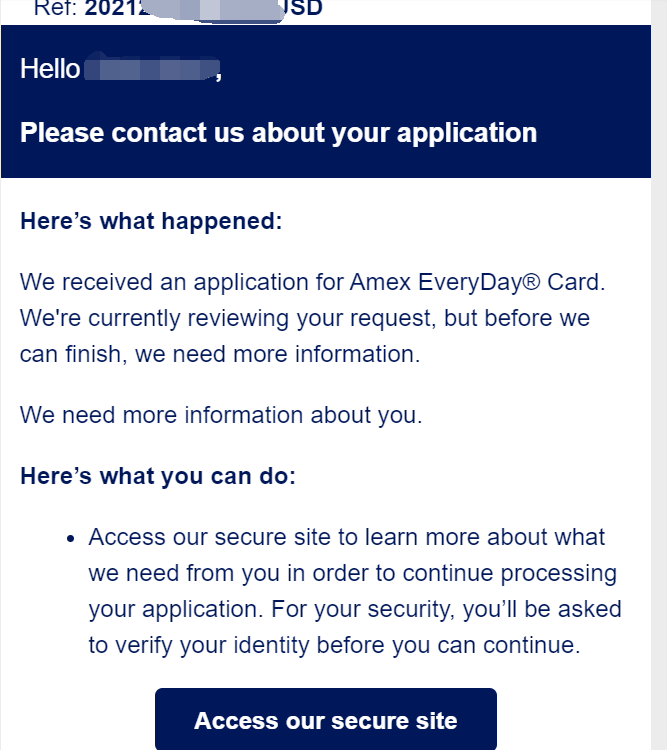Click the bullet point marker before Access
667x750 pixels.
pyautogui.click(x=71, y=539)
